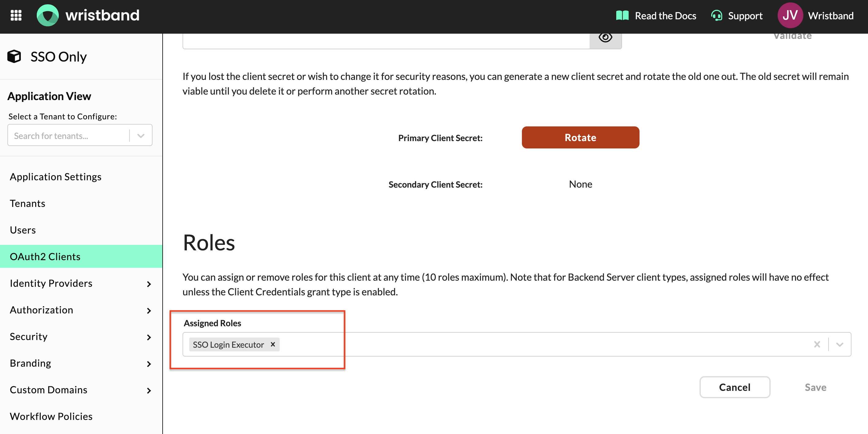This screenshot has width=868, height=434.
Task: Remove the SSO Login Executor role tag
Action: click(273, 344)
